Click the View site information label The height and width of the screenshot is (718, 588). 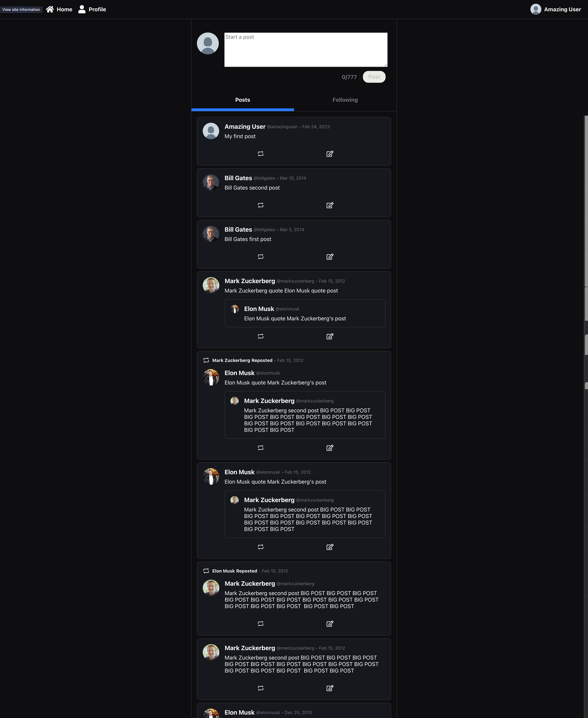[21, 9]
